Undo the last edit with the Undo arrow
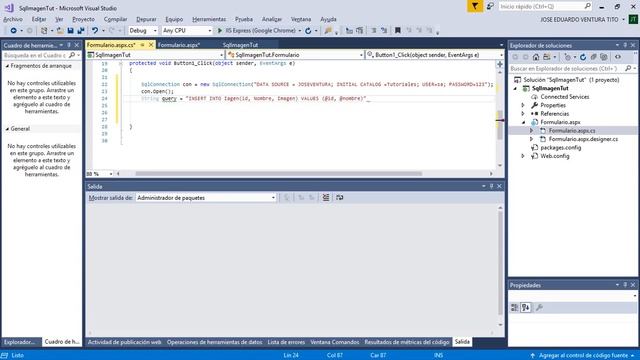 tap(95, 31)
